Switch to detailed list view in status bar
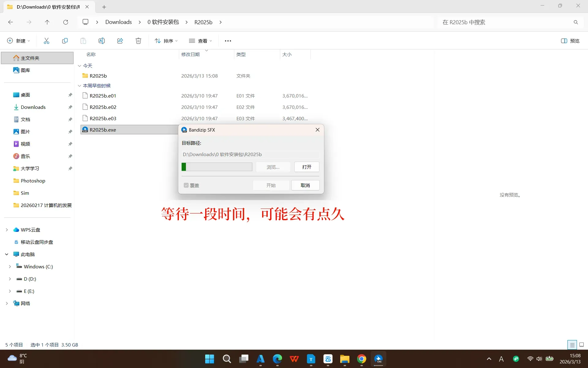Image resolution: width=588 pixels, height=368 pixels. (x=572, y=345)
